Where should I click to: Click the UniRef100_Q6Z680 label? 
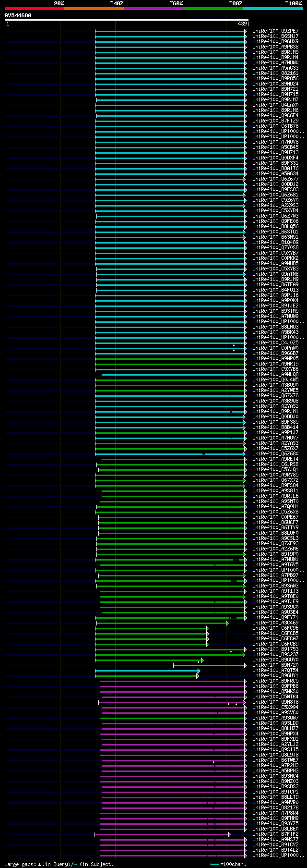(x=275, y=453)
